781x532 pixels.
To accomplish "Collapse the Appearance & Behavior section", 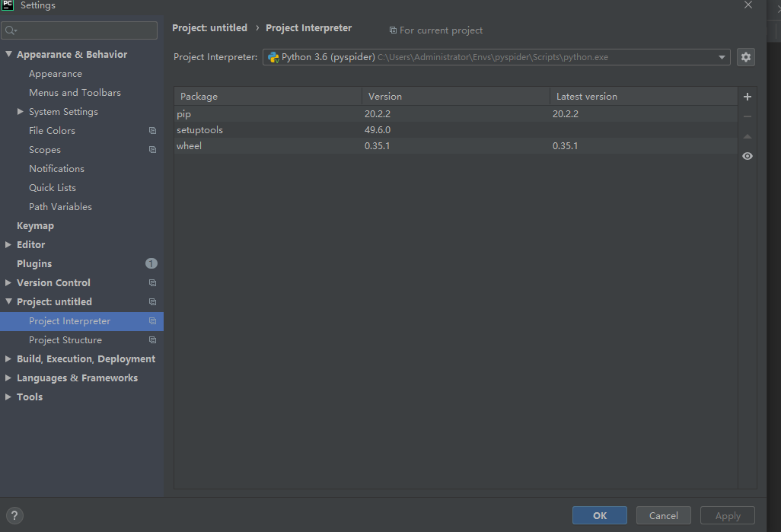I will coord(8,54).
